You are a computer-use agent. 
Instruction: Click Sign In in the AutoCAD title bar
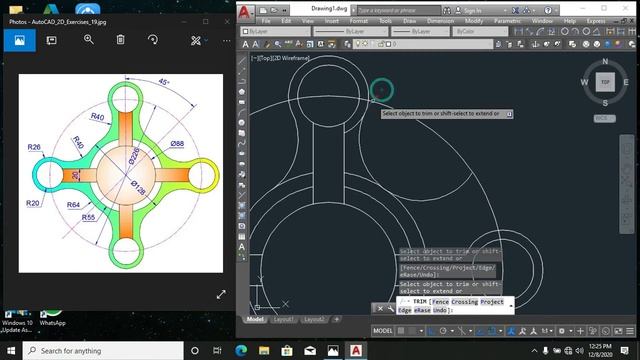tap(473, 11)
